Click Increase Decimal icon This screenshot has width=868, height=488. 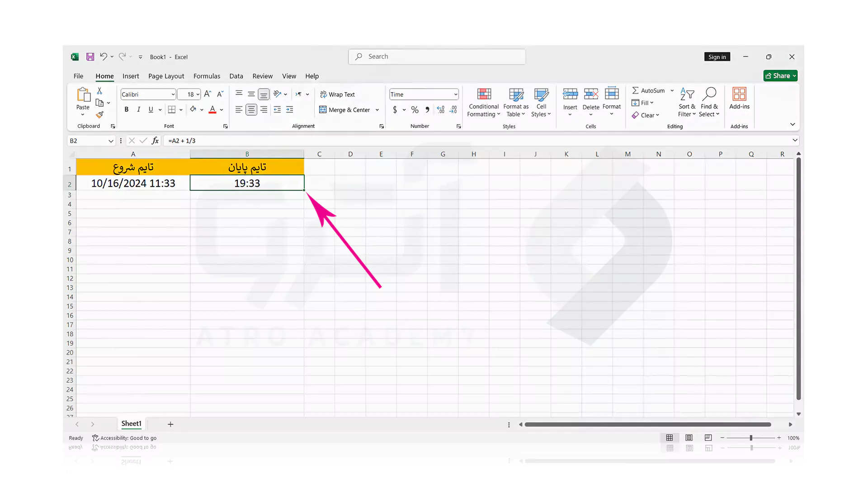point(441,109)
